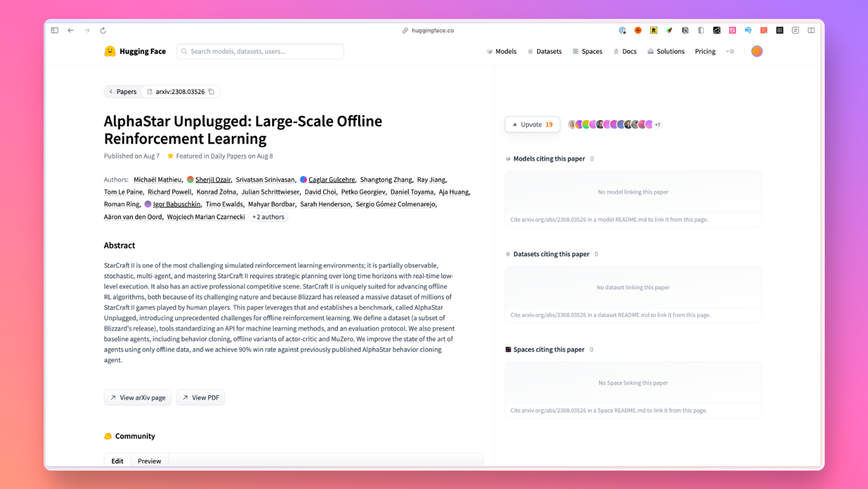Open the black grid extension icon
Viewport: 868px width, 489px height.
[x=780, y=30]
